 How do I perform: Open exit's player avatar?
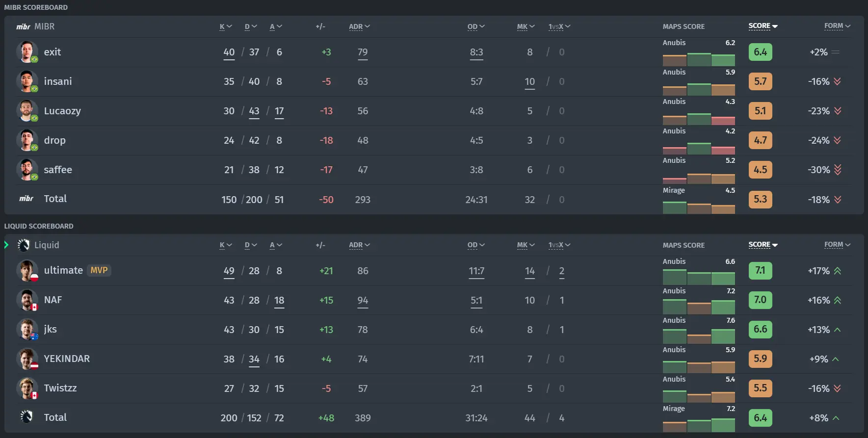coord(27,52)
